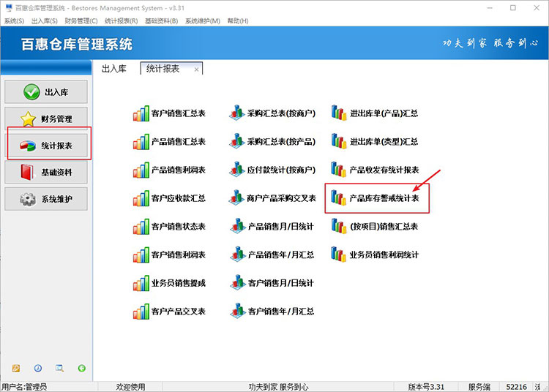Open the 基础资料(B) menu
549x392 pixels.
[x=162, y=21]
